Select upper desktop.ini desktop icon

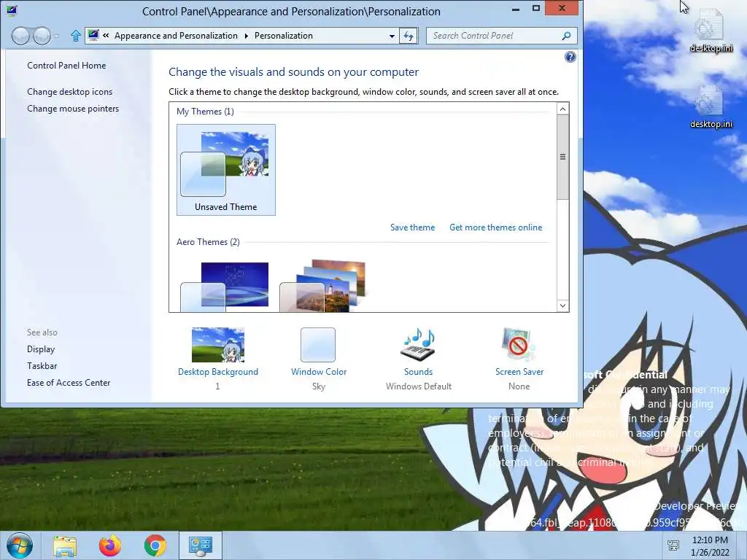(711, 31)
